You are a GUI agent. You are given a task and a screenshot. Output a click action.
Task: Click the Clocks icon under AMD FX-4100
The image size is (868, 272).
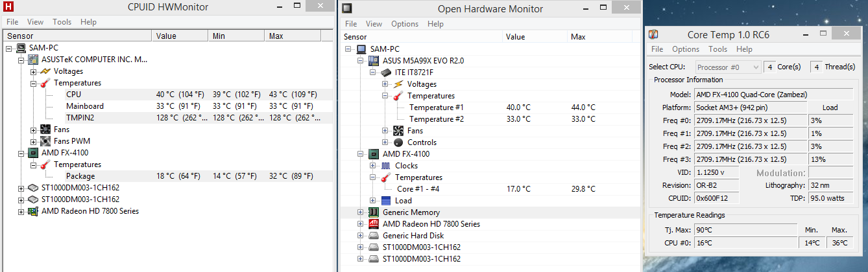[386, 166]
